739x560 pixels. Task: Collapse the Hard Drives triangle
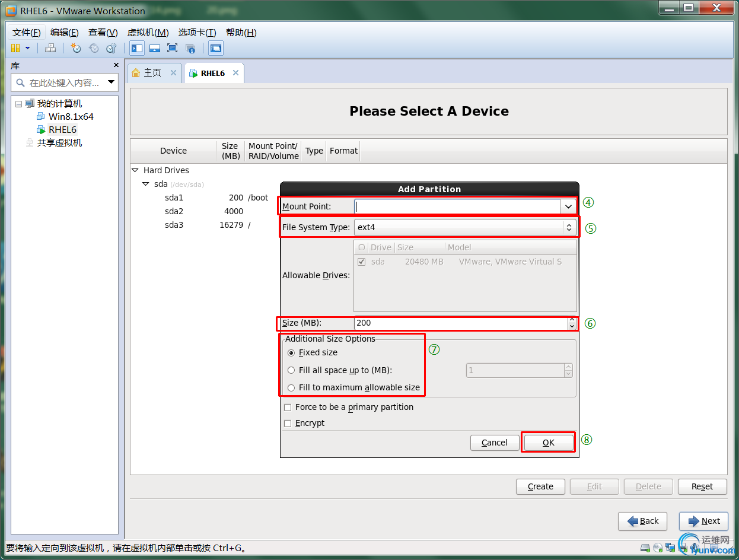pos(135,170)
